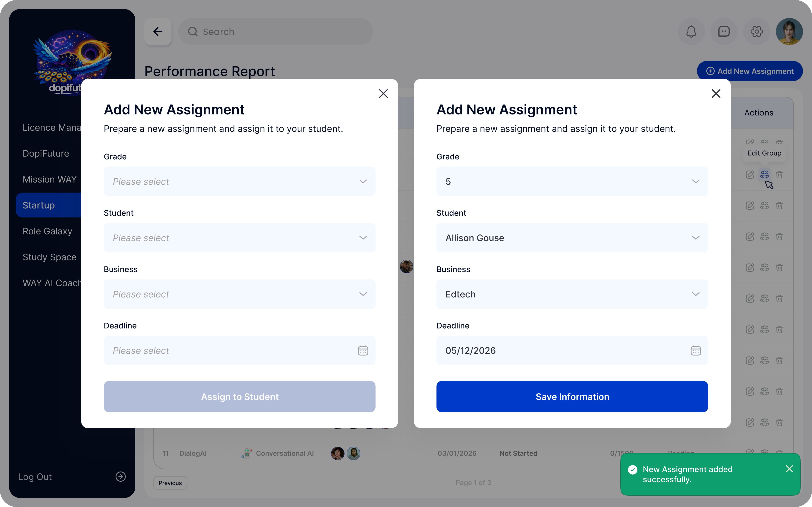Expand the Edtech business dropdown

[572, 294]
